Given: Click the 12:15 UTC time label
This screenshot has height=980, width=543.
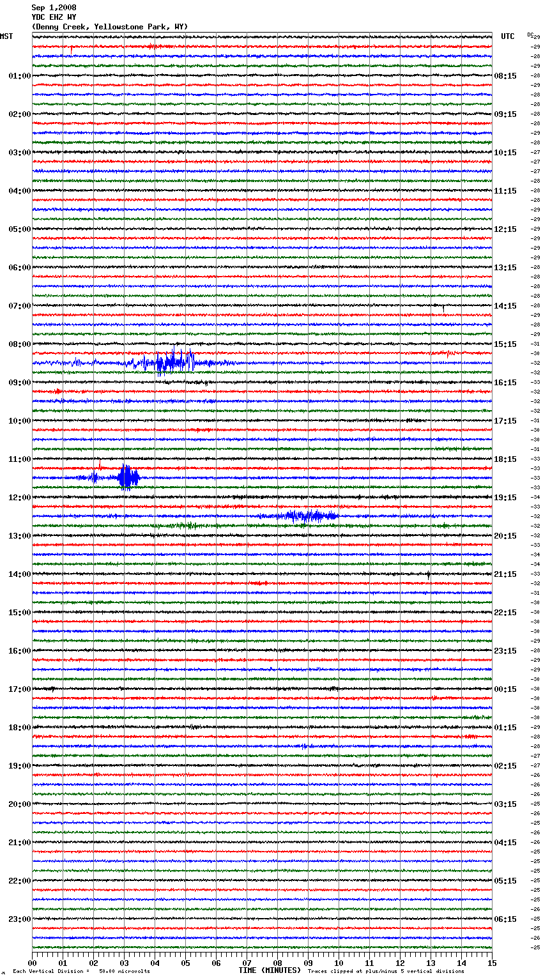Looking at the screenshot, I should pyautogui.click(x=505, y=229).
